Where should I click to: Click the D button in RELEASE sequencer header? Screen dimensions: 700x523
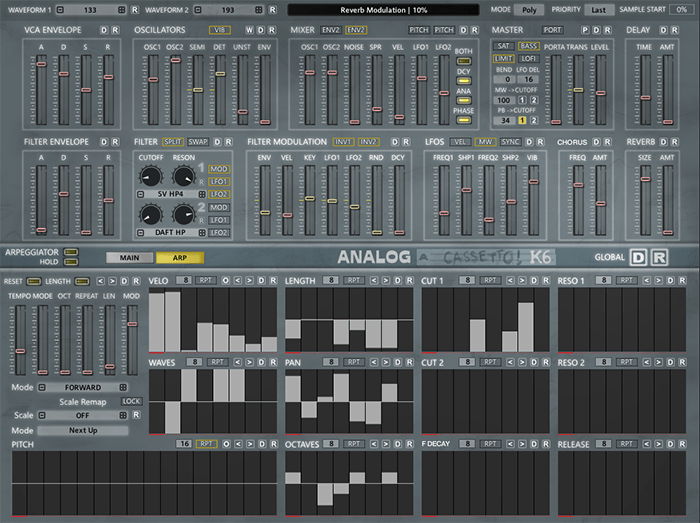pyautogui.click(x=671, y=444)
